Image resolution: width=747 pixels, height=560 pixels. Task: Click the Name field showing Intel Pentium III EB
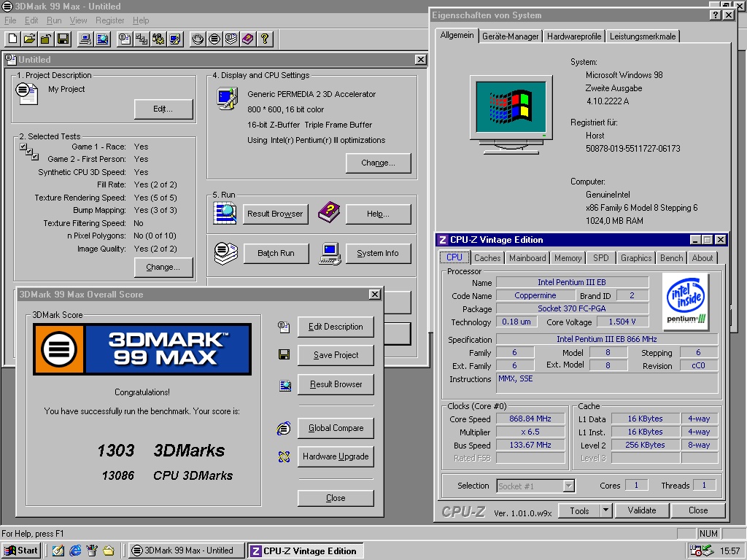572,282
